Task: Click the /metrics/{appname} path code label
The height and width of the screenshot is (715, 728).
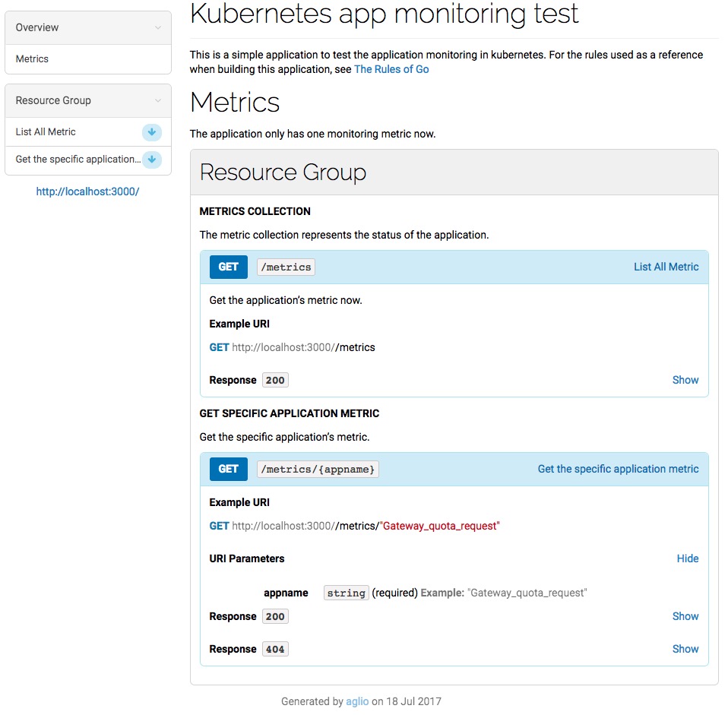Action: (318, 469)
